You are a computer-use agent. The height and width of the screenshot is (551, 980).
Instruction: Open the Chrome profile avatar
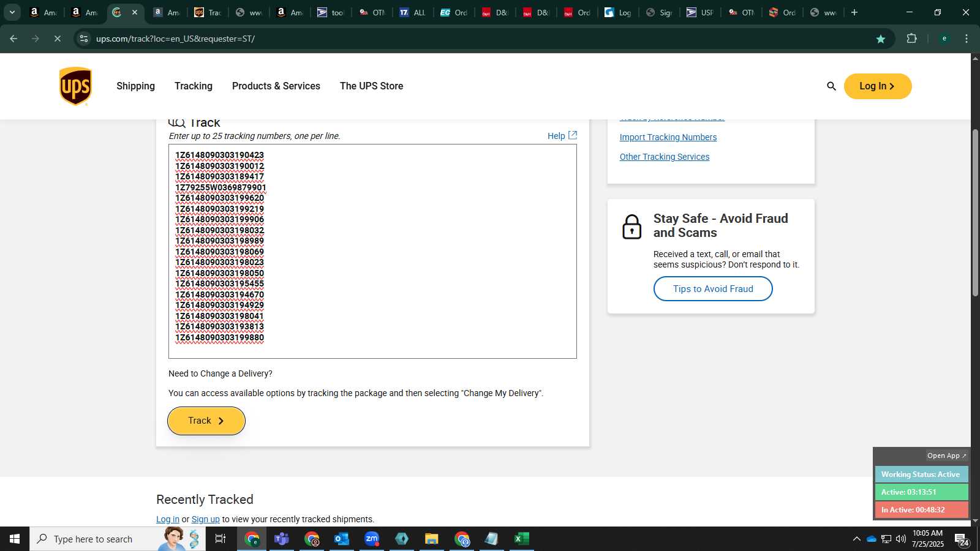pos(944,39)
